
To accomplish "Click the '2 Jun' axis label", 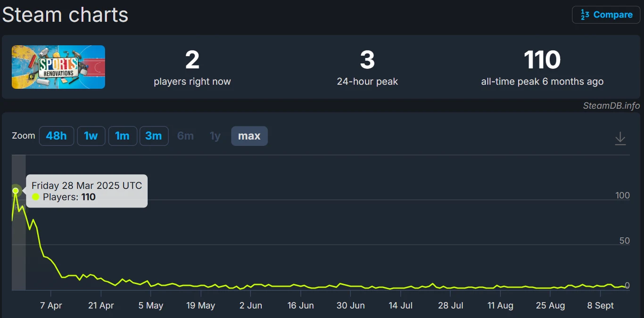I will pos(251,305).
